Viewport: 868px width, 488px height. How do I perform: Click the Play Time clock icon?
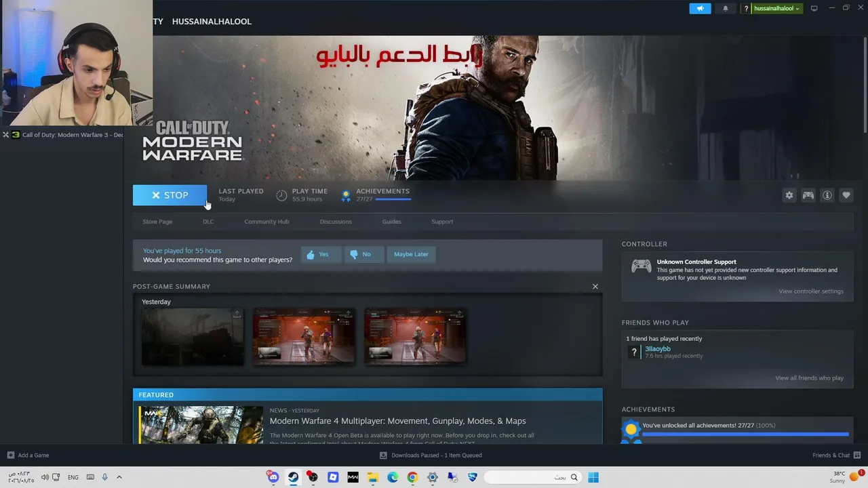coord(281,195)
